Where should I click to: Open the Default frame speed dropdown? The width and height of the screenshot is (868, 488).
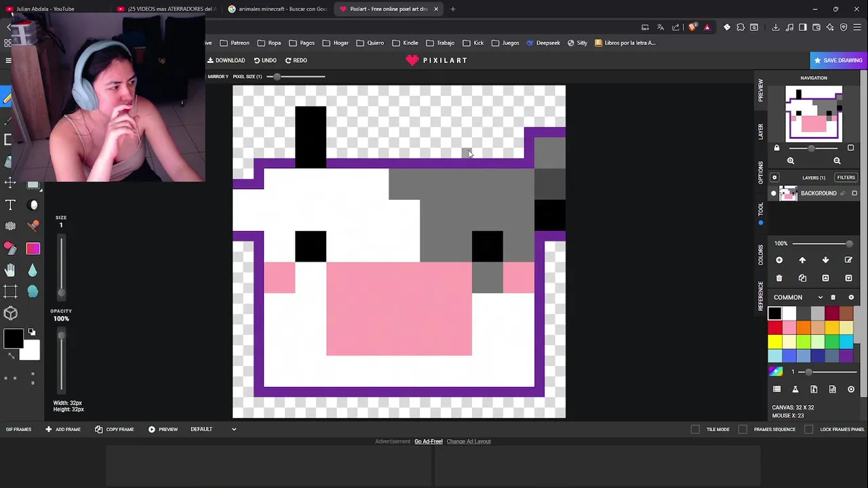click(214, 429)
